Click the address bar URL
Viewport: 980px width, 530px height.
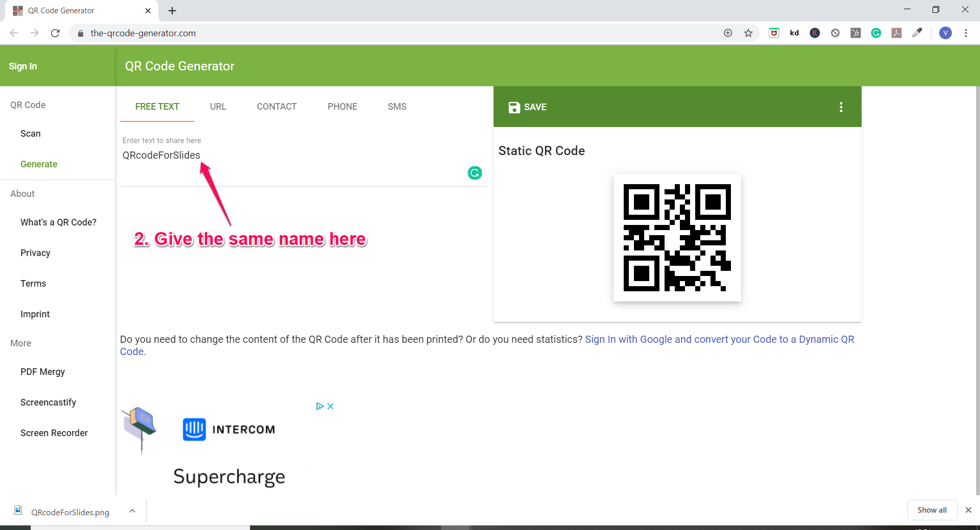(143, 33)
